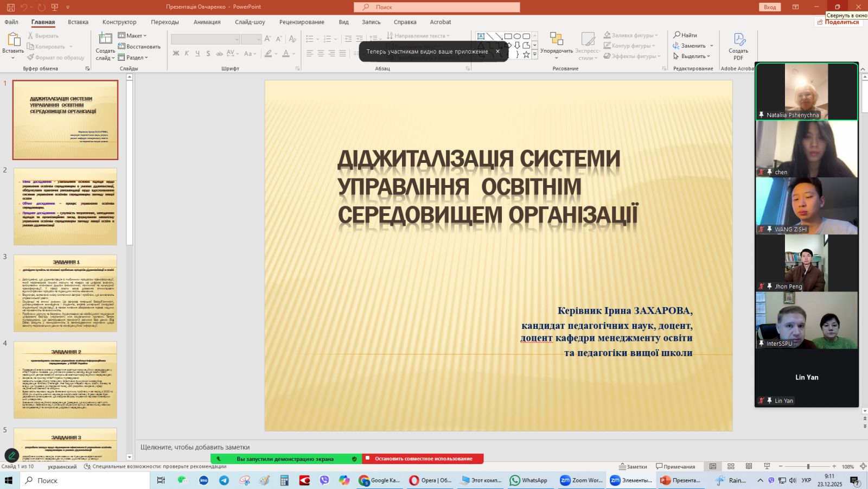Image resolution: width=868 pixels, height=489 pixels.
Task: Click the zoom slider handle
Action: (x=808, y=467)
